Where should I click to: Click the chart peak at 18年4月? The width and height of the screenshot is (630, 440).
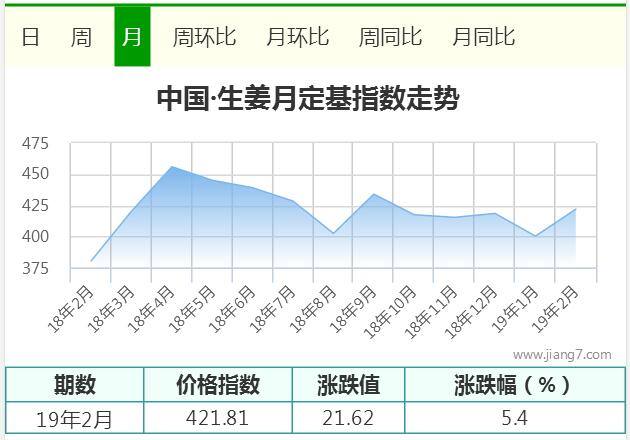(172, 166)
